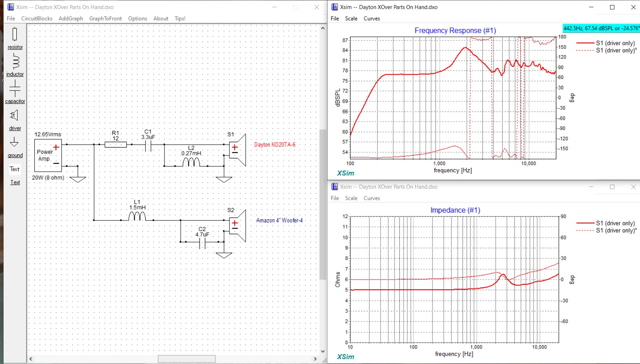Click S1 (driver only) solid legend, impedance graph

point(606,223)
